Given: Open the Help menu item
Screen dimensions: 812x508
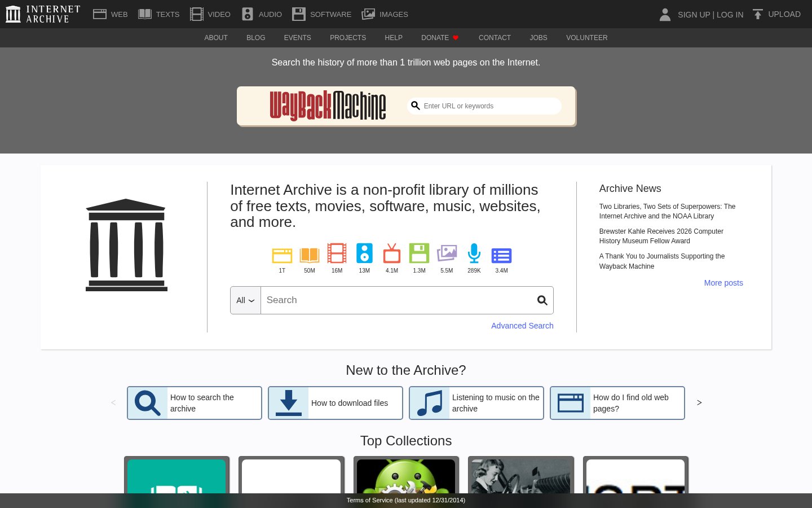Looking at the screenshot, I should [x=394, y=38].
